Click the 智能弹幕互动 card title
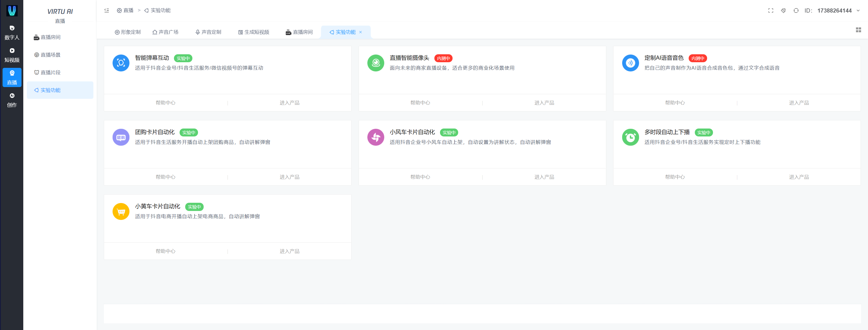 pos(152,58)
